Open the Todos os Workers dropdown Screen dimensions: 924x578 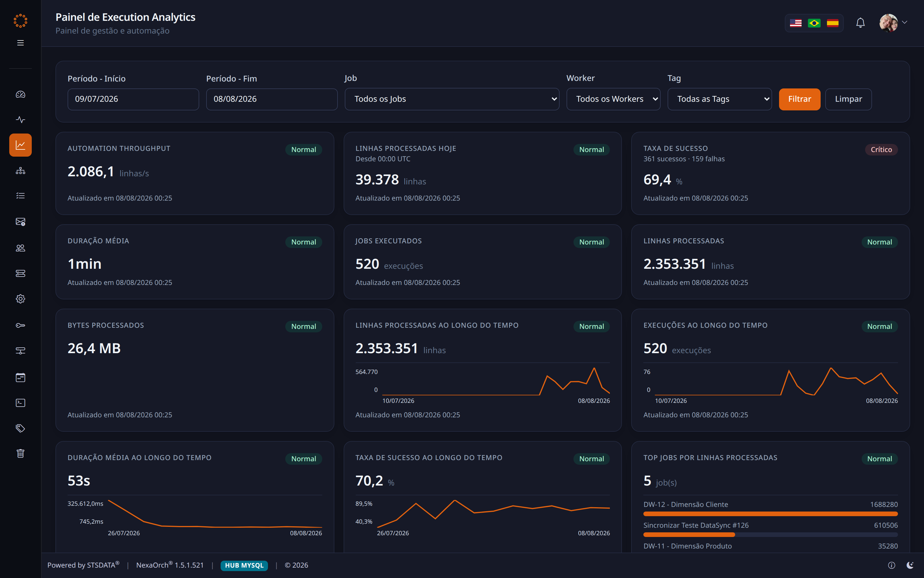pyautogui.click(x=614, y=99)
